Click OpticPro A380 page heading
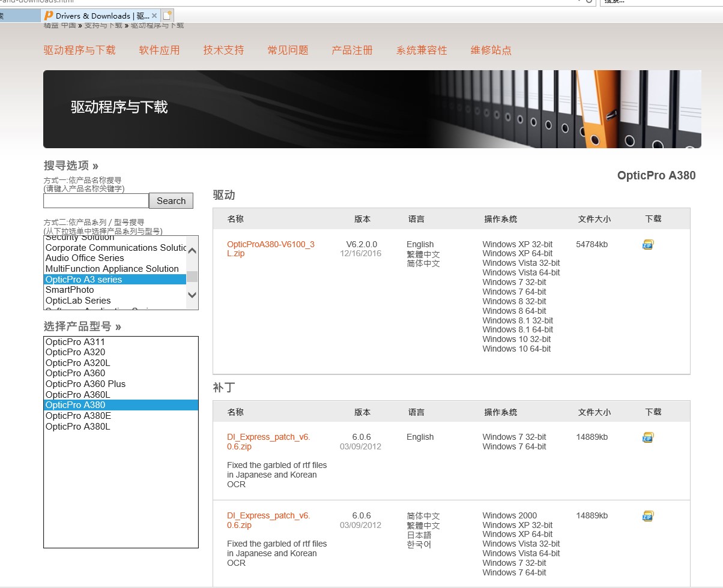723x588 pixels. (x=656, y=176)
